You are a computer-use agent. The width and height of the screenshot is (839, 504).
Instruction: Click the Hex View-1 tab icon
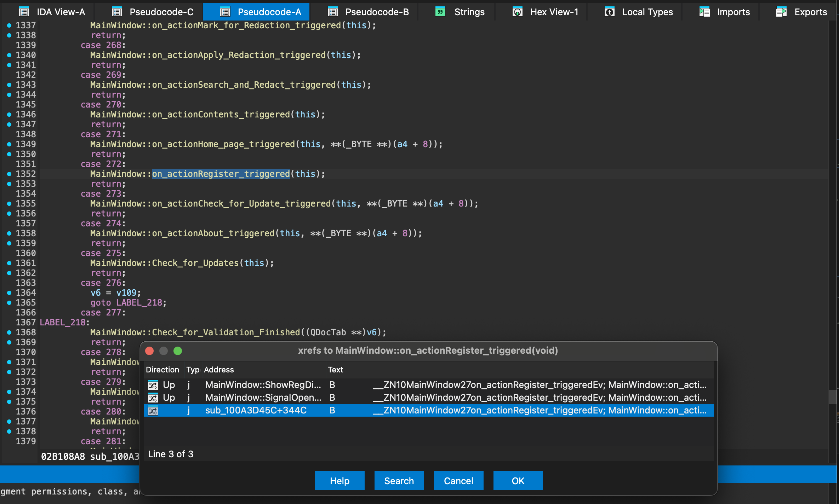(x=518, y=12)
